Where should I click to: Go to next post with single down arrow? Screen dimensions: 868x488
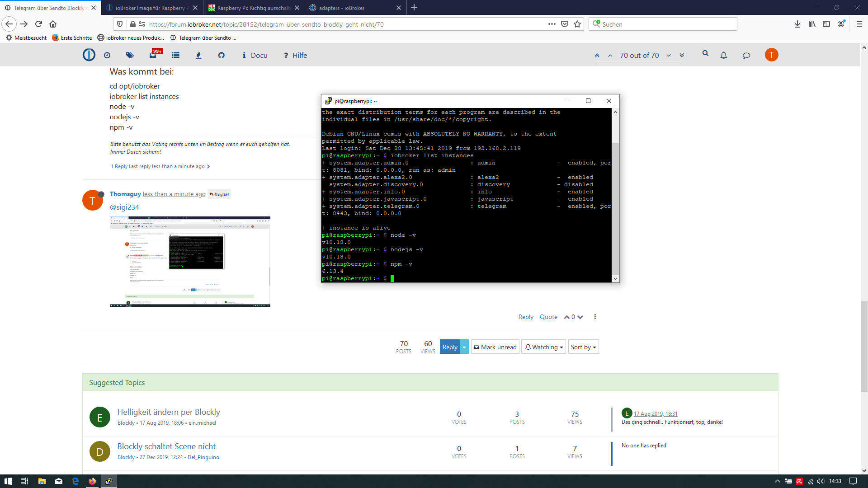coord(669,56)
